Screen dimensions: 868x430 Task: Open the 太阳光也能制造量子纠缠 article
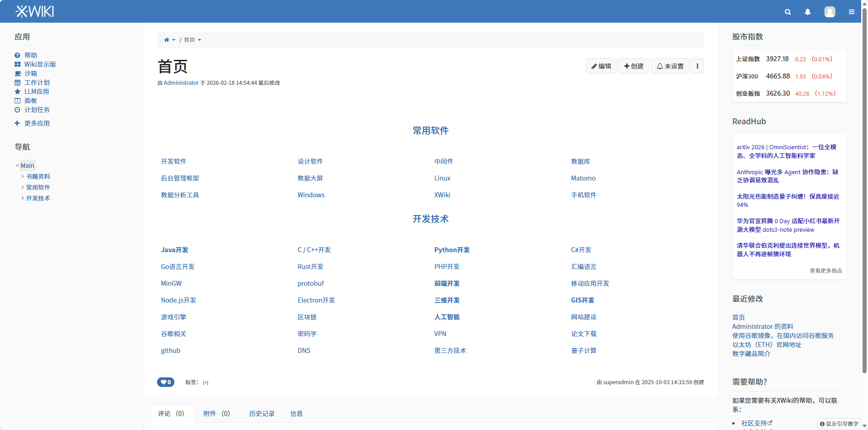(788, 200)
